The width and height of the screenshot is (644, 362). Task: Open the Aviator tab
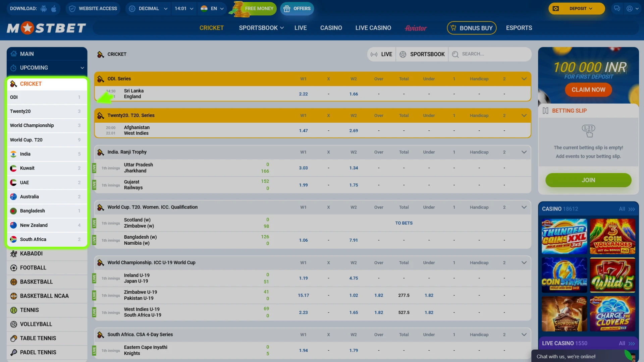416,28
